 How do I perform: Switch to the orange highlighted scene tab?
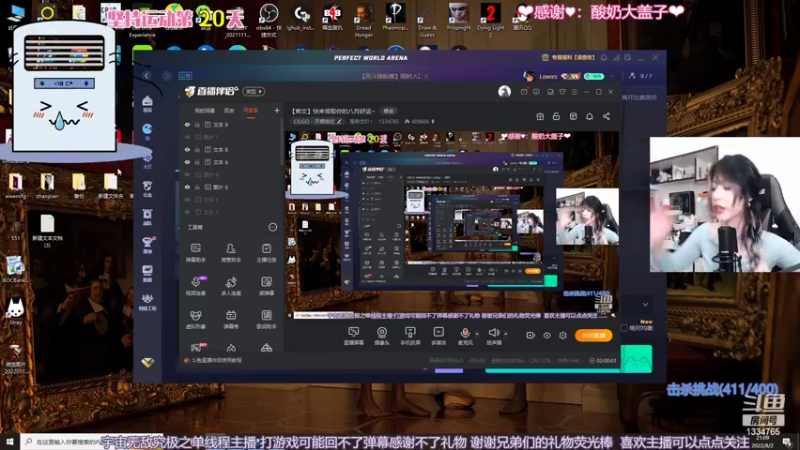click(251, 111)
